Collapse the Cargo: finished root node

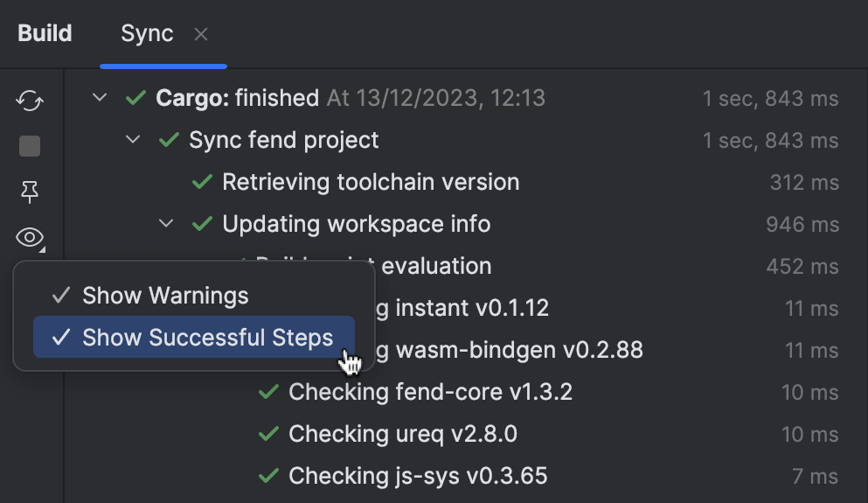[x=100, y=98]
